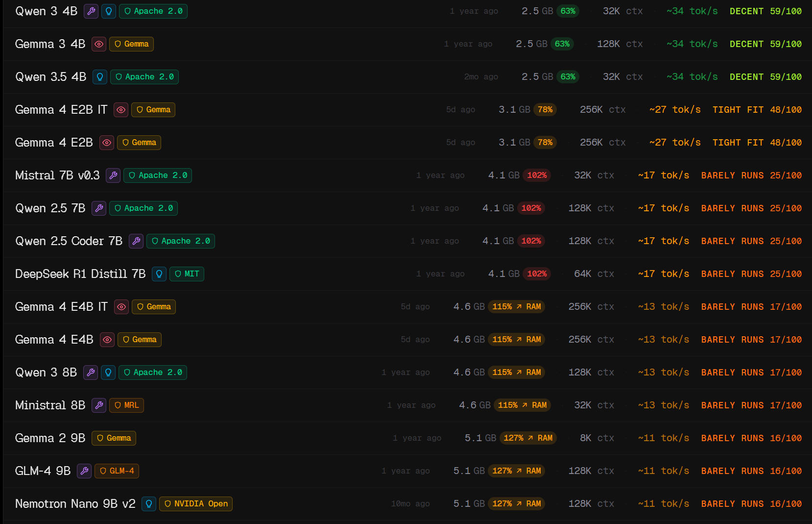Image resolution: width=812 pixels, height=524 pixels.
Task: Click the eye vision icon beside Gemma 3 4B
Action: click(x=99, y=44)
